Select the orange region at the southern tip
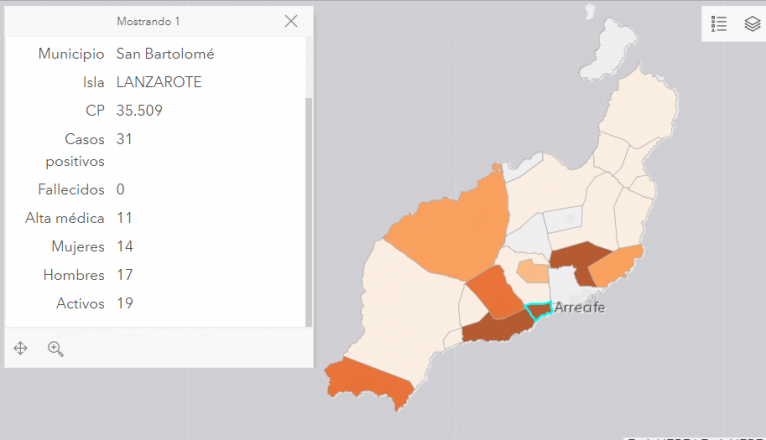766x440 pixels. point(368,378)
